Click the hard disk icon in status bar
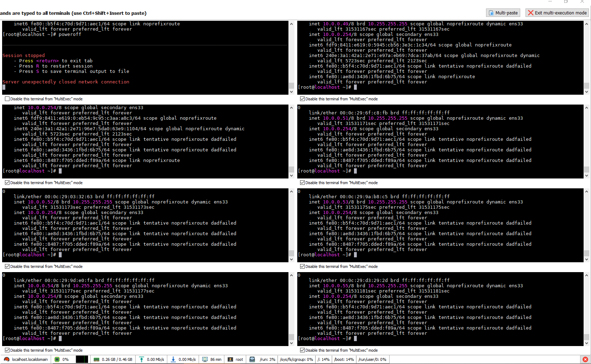The width and height of the screenshot is (591, 364). [x=252, y=359]
